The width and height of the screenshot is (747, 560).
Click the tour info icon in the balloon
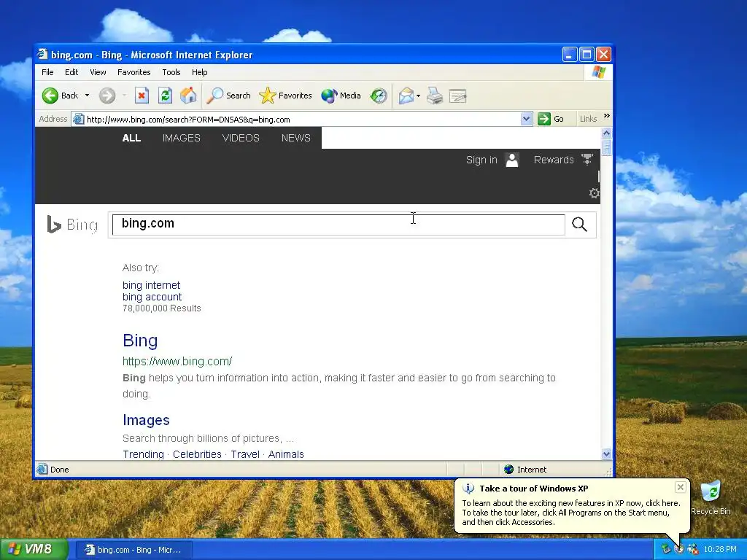pyautogui.click(x=468, y=489)
